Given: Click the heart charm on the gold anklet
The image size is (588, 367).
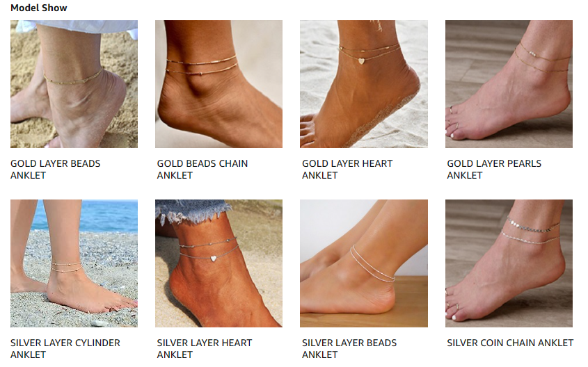Looking at the screenshot, I should click(361, 61).
